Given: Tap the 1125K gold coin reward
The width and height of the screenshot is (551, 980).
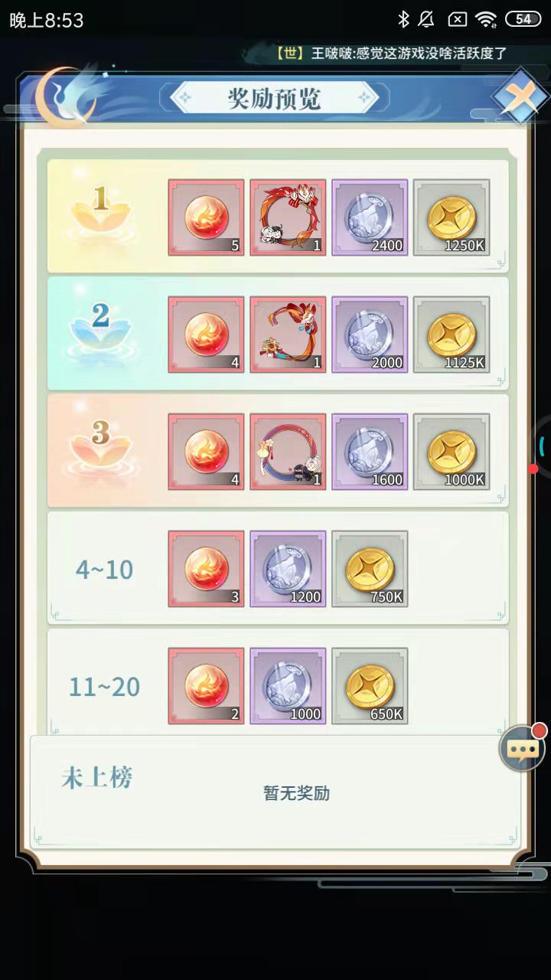Looking at the screenshot, I should [x=452, y=335].
